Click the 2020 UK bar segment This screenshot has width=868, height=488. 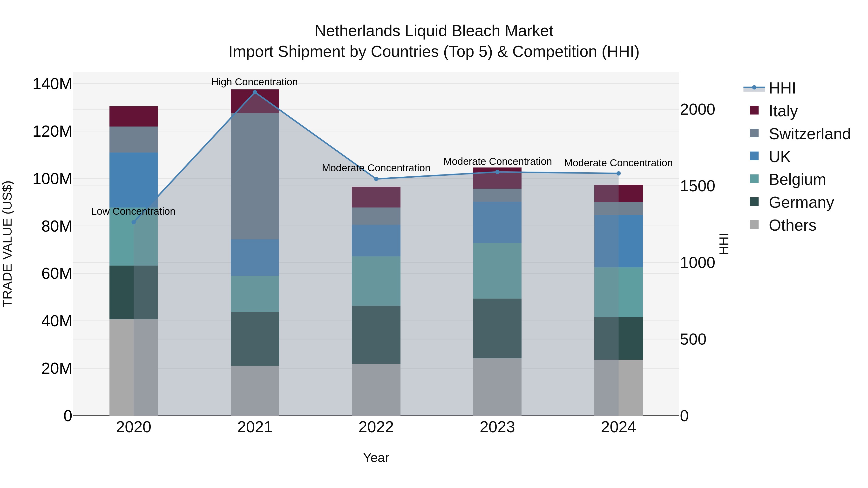(133, 180)
